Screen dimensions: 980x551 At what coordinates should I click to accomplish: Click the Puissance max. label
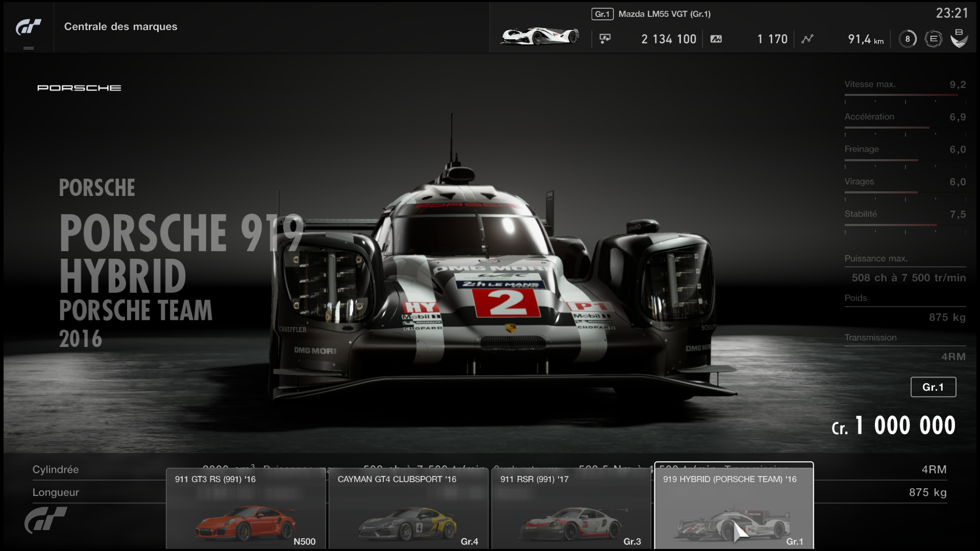876,259
